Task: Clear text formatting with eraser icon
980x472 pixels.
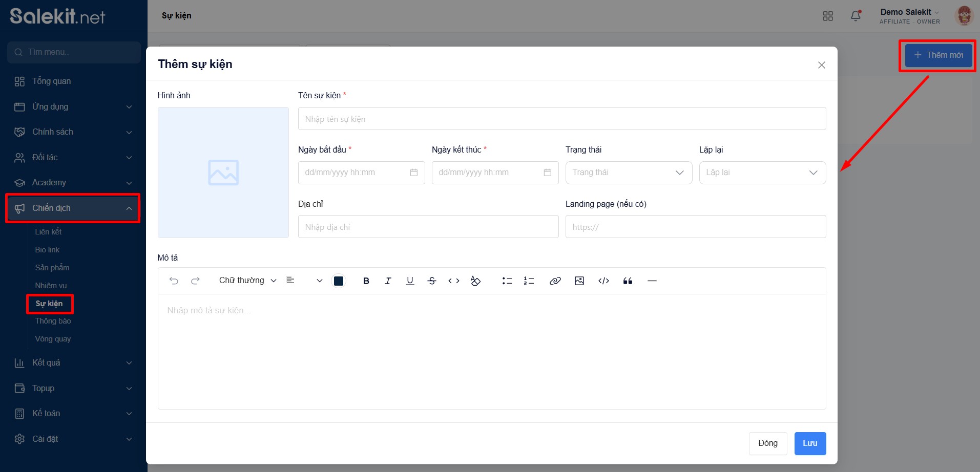Action: 475,281
